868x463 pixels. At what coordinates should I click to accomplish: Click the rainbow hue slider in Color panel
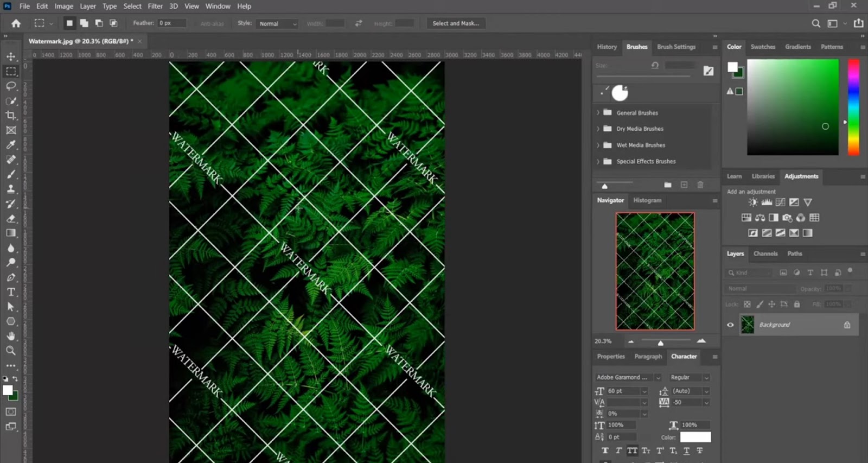point(853,107)
